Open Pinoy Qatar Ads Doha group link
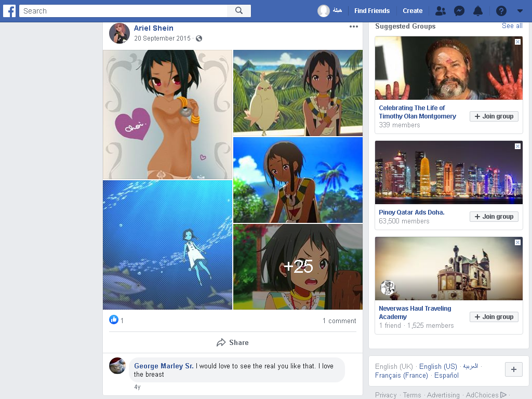This screenshot has height=399, width=532. (x=411, y=212)
